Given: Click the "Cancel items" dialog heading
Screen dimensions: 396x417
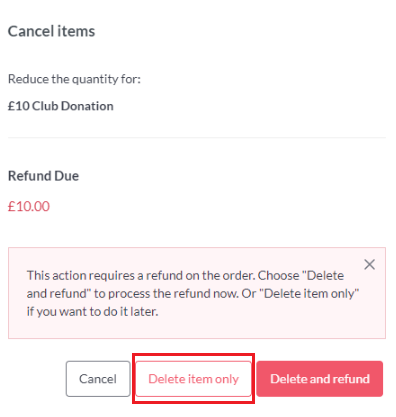Looking at the screenshot, I should (x=51, y=31).
